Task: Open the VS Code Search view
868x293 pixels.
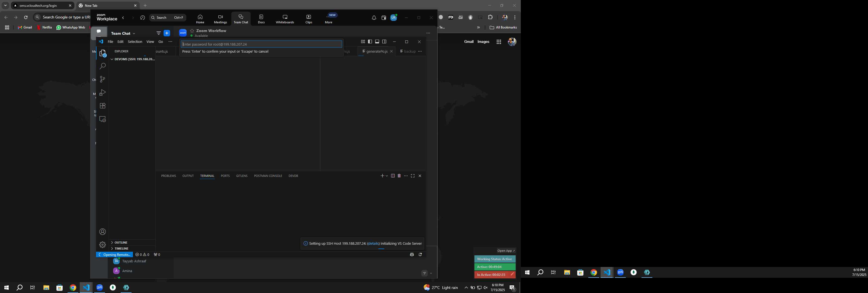Action: point(103,66)
